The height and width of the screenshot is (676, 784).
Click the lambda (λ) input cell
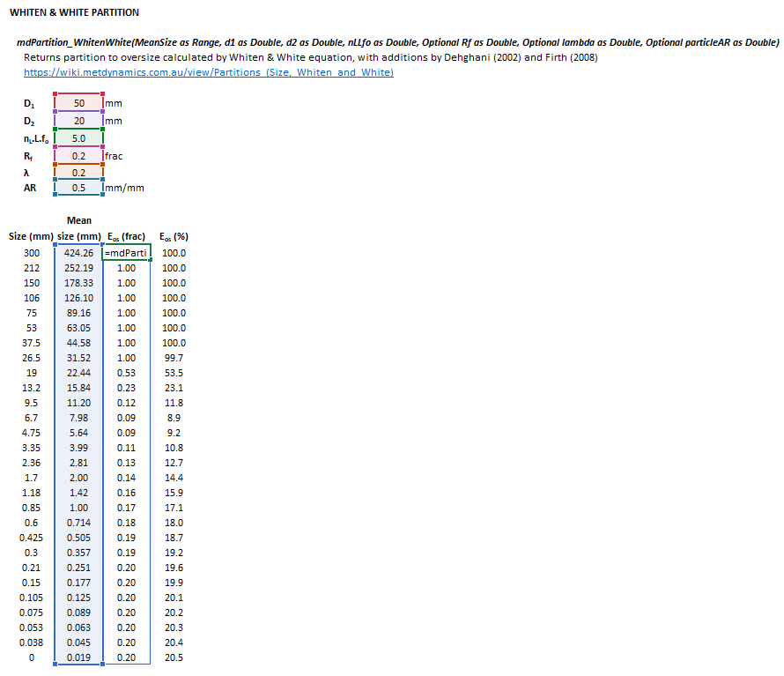coord(78,172)
